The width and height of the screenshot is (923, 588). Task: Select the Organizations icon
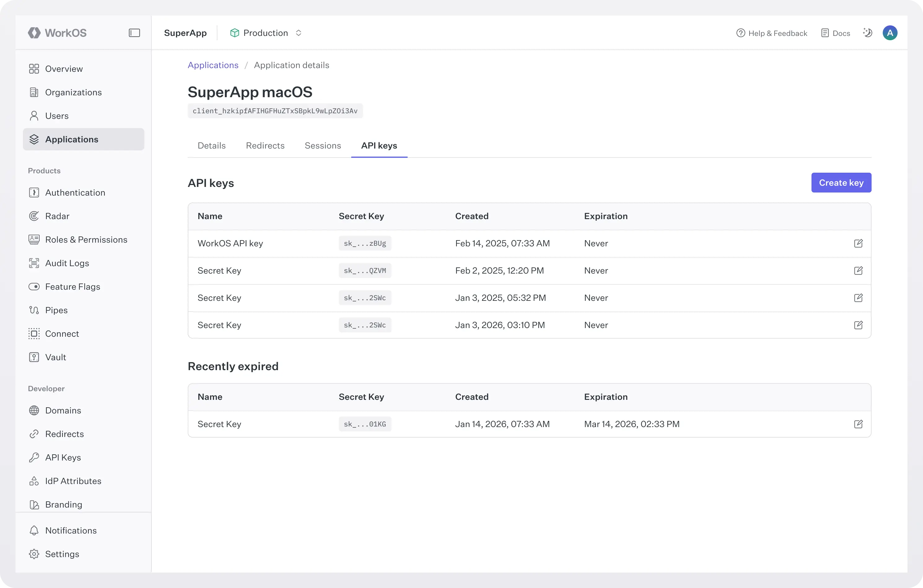tap(34, 92)
